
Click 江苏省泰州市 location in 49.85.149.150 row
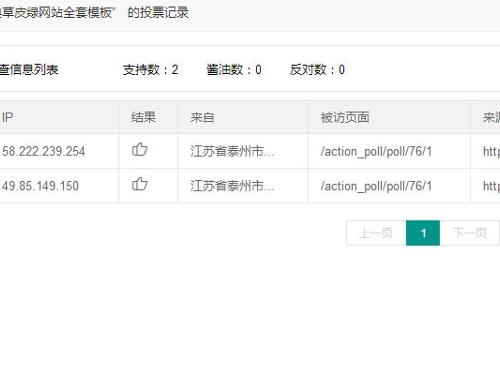pos(232,186)
